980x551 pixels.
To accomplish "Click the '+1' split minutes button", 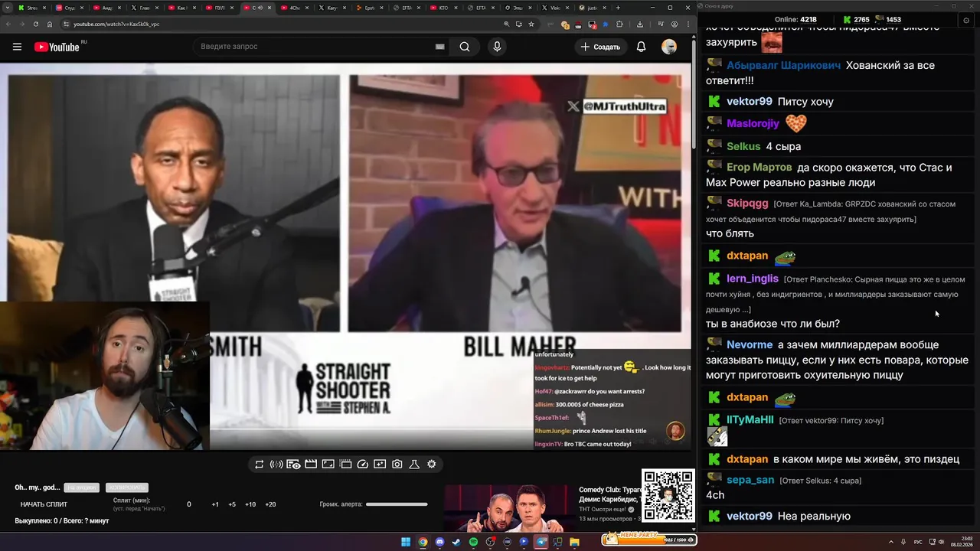I will (215, 504).
